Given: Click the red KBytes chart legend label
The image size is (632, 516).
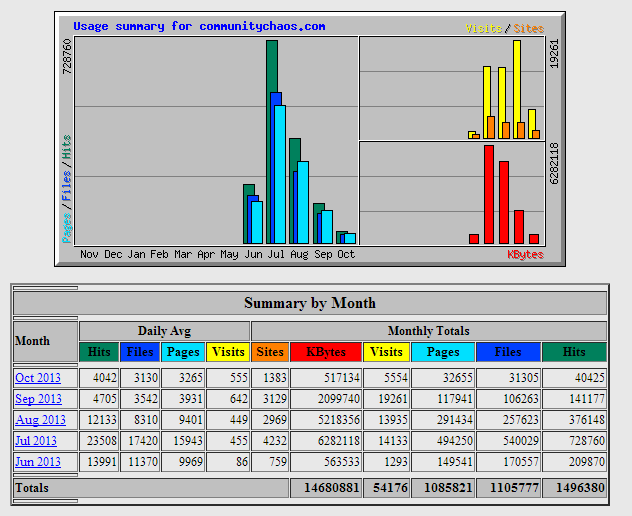Looking at the screenshot, I should pyautogui.click(x=525, y=255).
